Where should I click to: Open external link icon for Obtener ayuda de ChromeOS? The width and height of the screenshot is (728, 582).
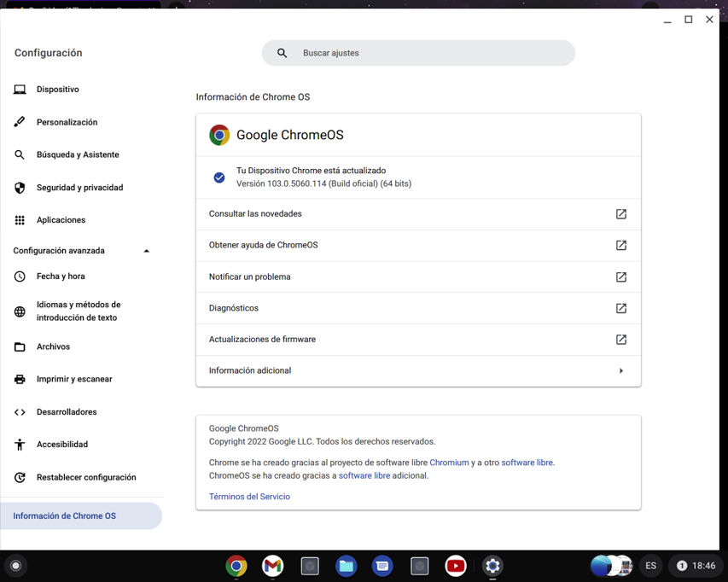tap(621, 245)
